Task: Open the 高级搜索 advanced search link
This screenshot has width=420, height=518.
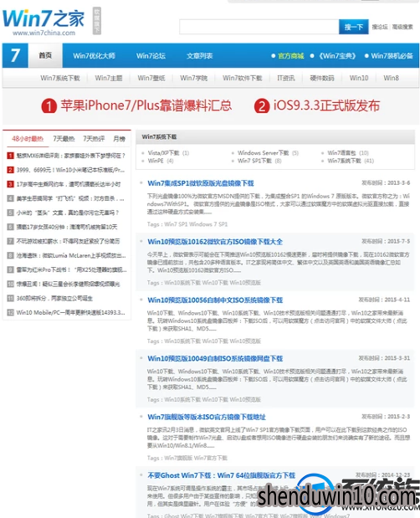Action: 402,27
